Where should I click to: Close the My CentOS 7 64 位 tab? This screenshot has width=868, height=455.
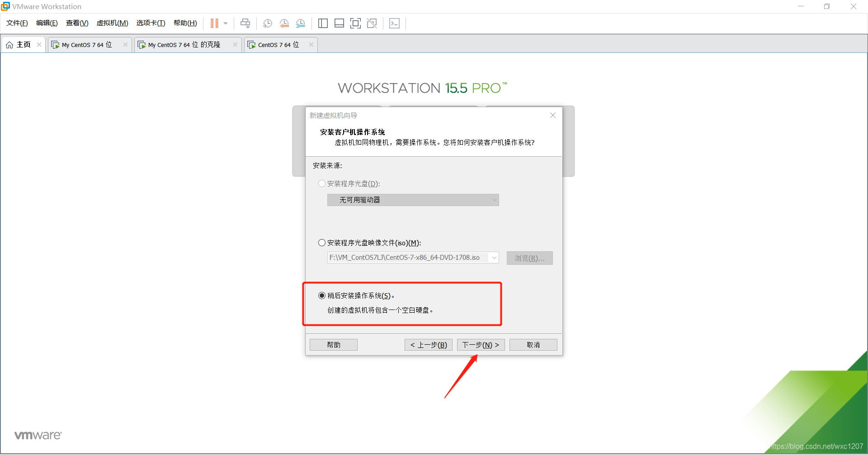pyautogui.click(x=125, y=44)
